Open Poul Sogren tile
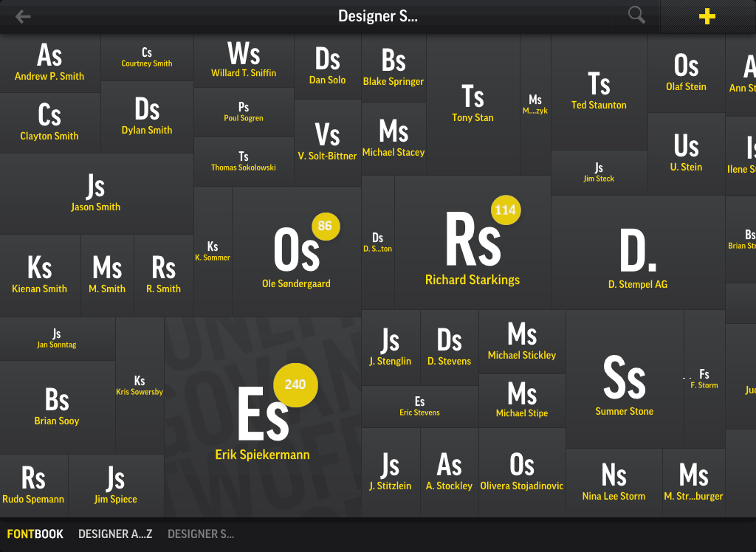The height and width of the screenshot is (552, 756). point(244,112)
